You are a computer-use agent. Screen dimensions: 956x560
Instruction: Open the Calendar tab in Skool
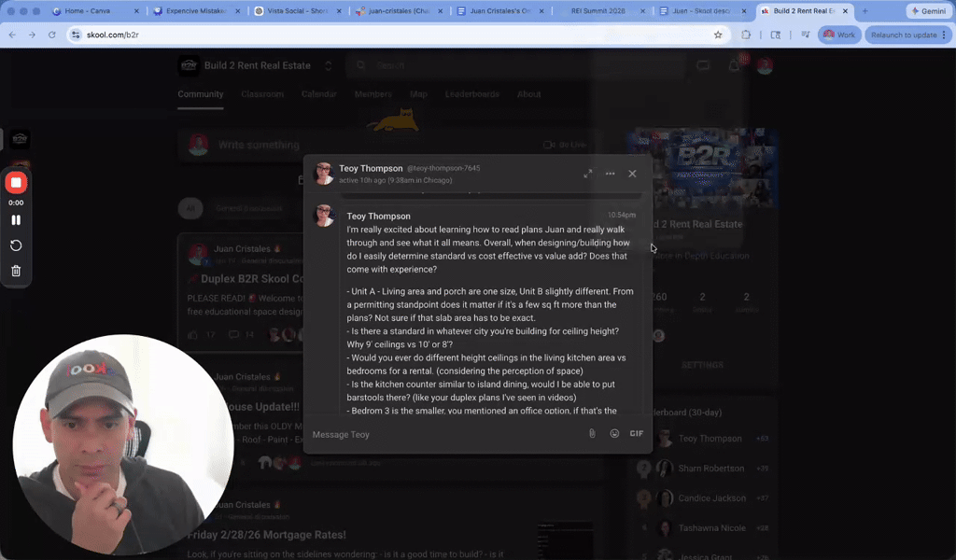(319, 94)
